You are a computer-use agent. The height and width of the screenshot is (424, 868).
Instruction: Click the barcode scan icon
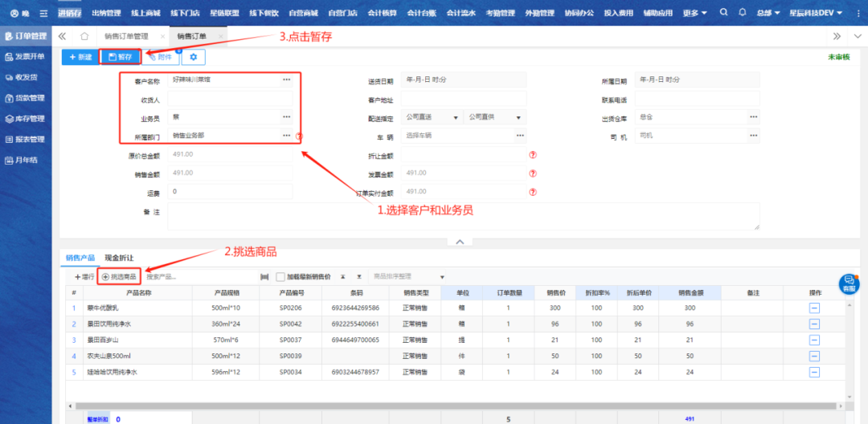pyautogui.click(x=264, y=276)
